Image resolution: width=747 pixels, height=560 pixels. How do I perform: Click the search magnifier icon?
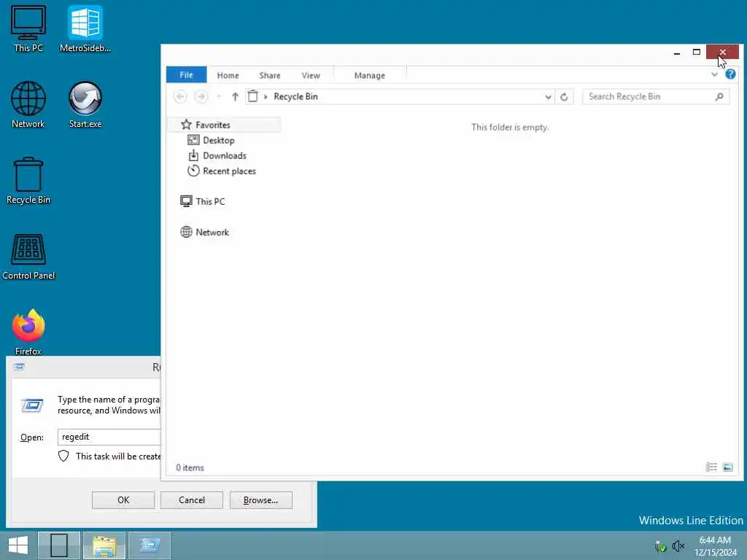click(x=719, y=97)
